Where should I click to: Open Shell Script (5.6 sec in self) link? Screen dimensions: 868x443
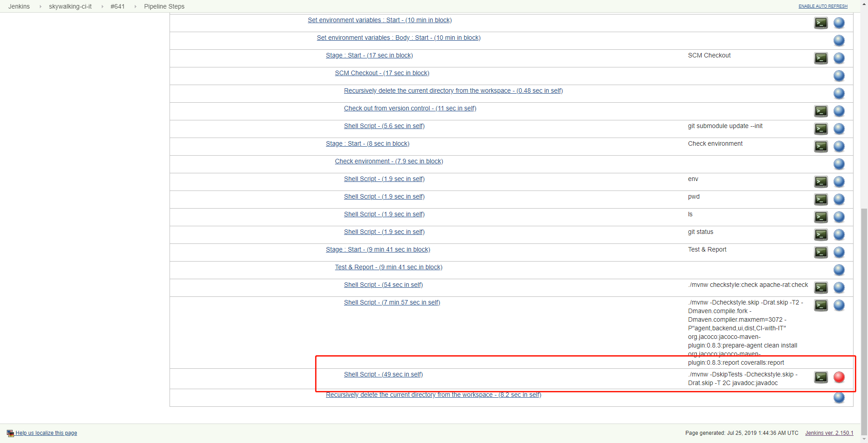point(384,126)
